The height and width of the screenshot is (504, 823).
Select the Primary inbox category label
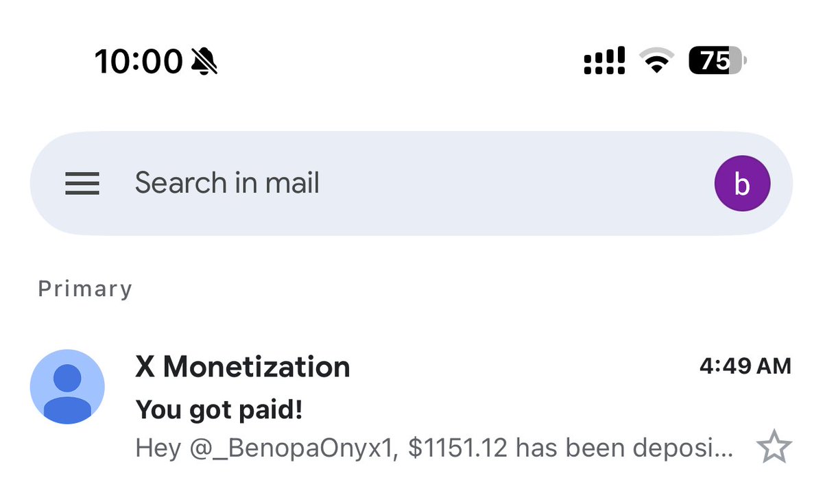pyautogui.click(x=85, y=289)
